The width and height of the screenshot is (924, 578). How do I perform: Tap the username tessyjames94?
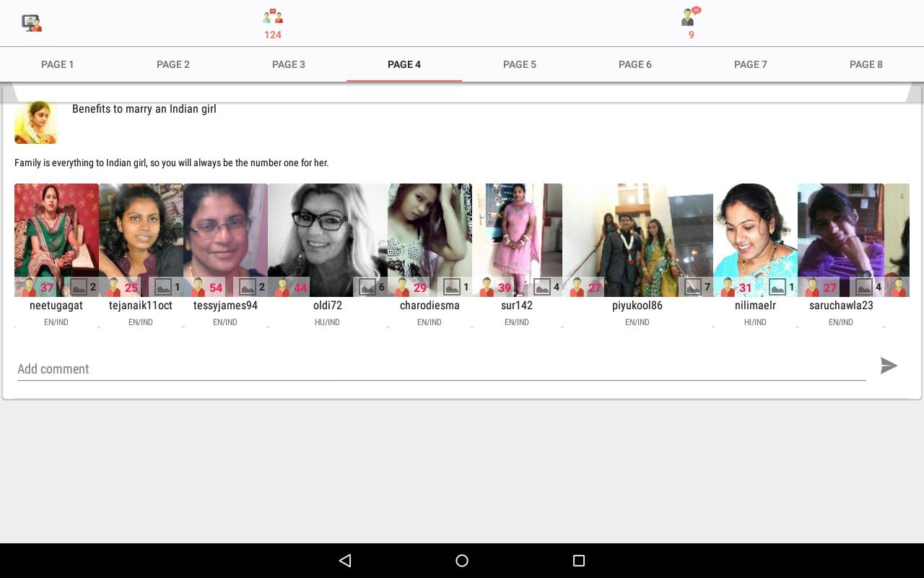click(x=225, y=306)
